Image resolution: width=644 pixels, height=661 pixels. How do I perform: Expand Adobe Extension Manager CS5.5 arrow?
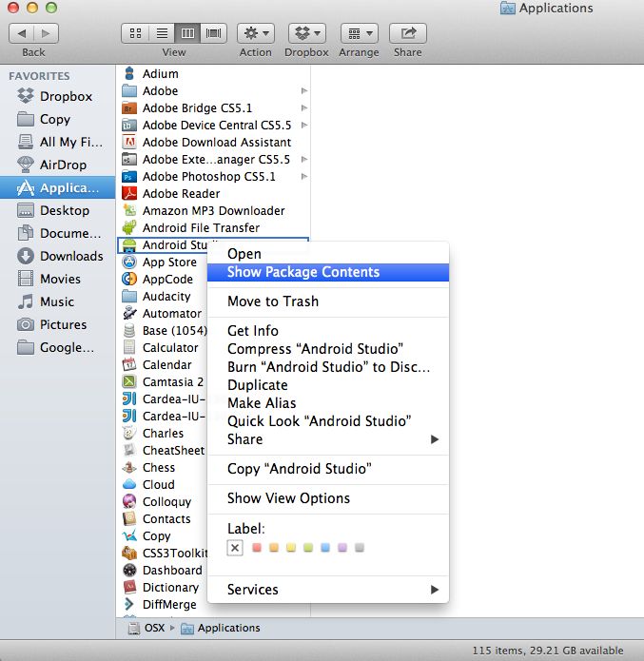(304, 160)
